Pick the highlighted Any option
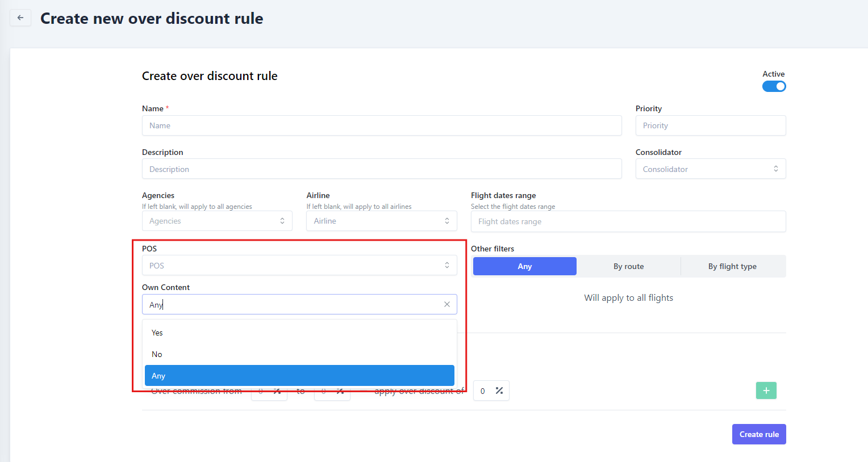The width and height of the screenshot is (868, 462). [299, 376]
